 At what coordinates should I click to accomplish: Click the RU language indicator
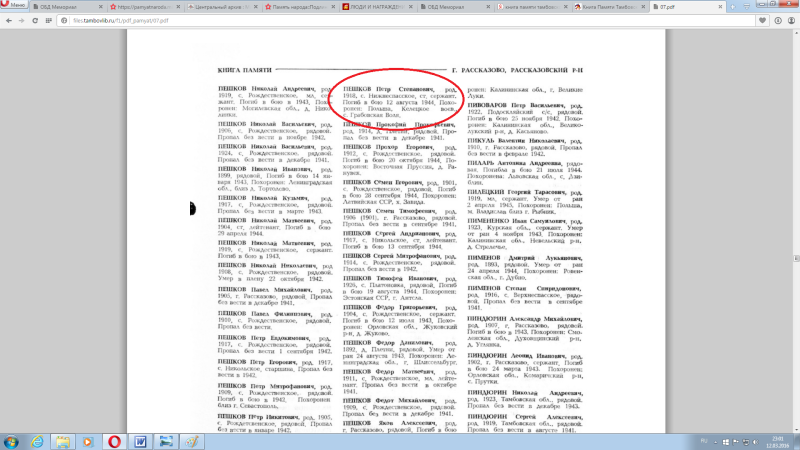tap(704, 441)
